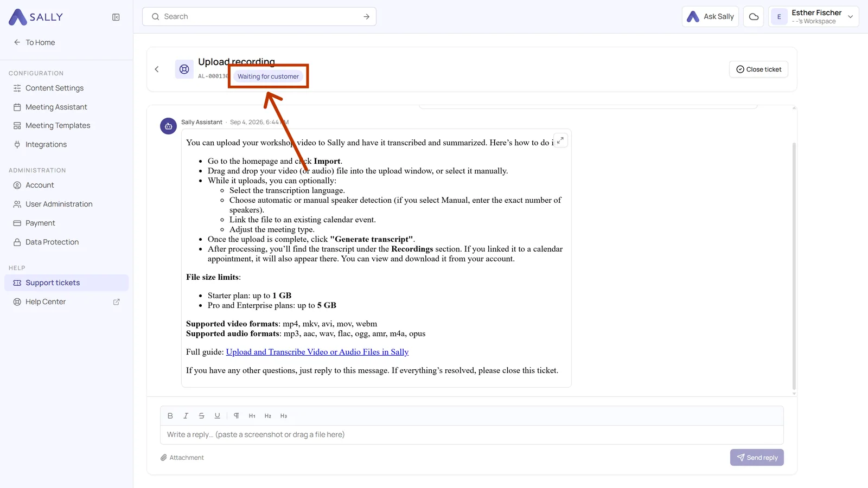The height and width of the screenshot is (488, 868).
Task: Click the E user avatar
Action: [779, 17]
